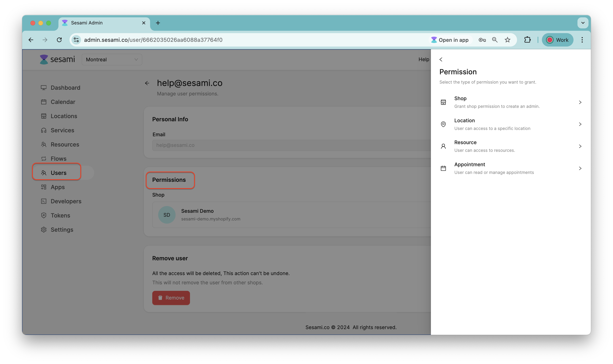The height and width of the screenshot is (364, 613).
Task: Click the Appointment permission icon
Action: 443,168
